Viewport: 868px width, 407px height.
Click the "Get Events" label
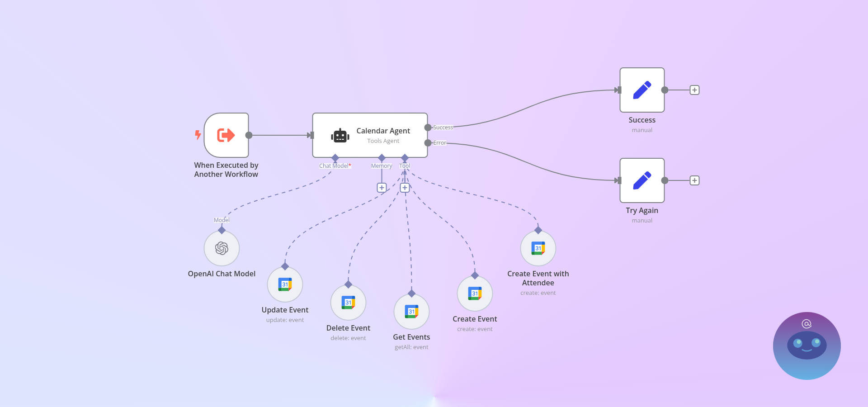pyautogui.click(x=411, y=337)
